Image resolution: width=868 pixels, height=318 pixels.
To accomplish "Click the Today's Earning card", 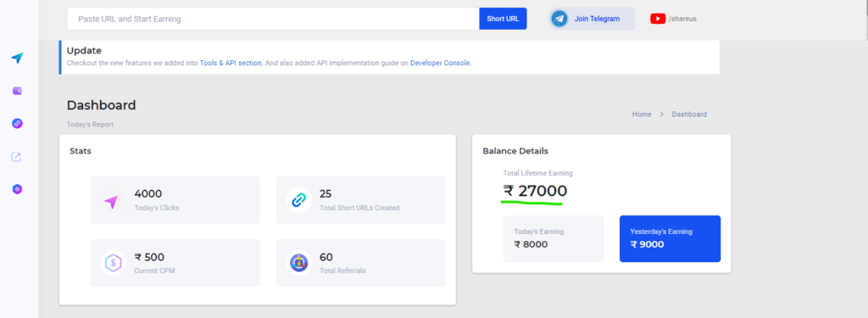I will (554, 239).
